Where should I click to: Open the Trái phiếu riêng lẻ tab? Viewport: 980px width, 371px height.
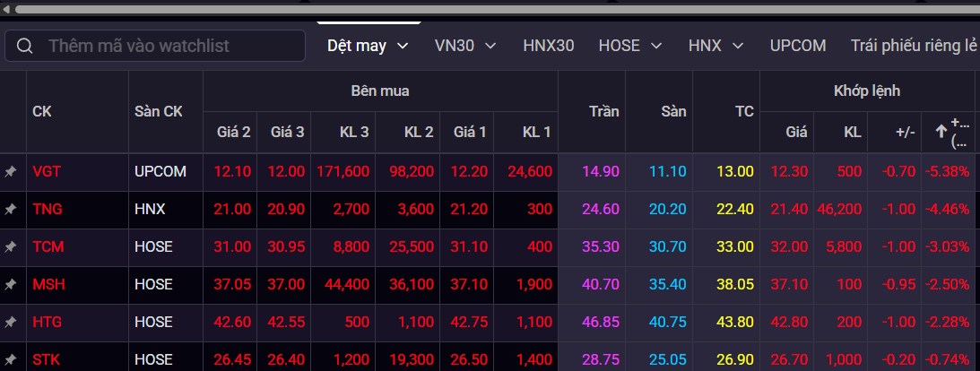914,46
